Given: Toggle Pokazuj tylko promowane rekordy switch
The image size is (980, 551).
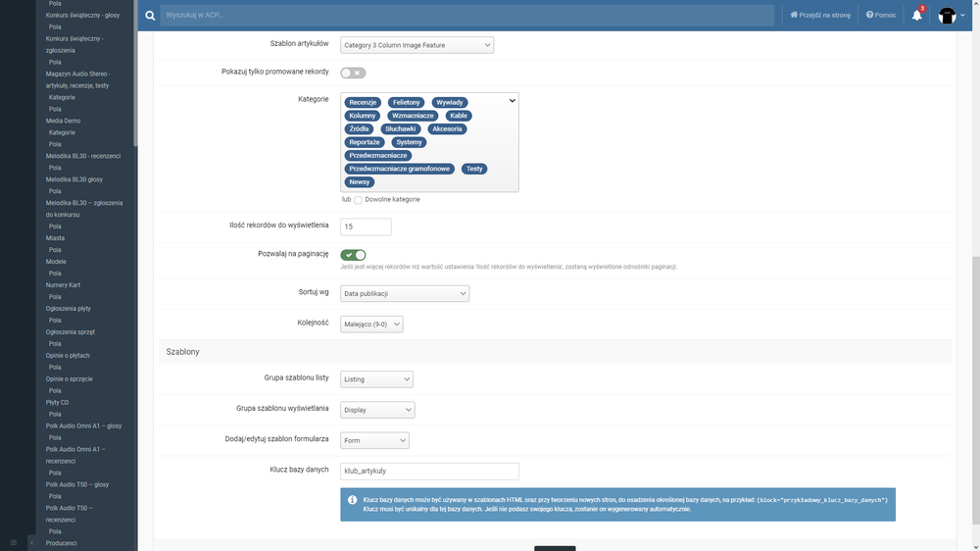Looking at the screenshot, I should pos(353,73).
